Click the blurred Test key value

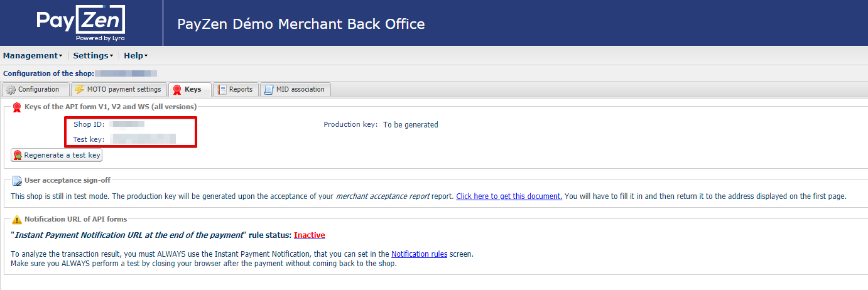143,139
